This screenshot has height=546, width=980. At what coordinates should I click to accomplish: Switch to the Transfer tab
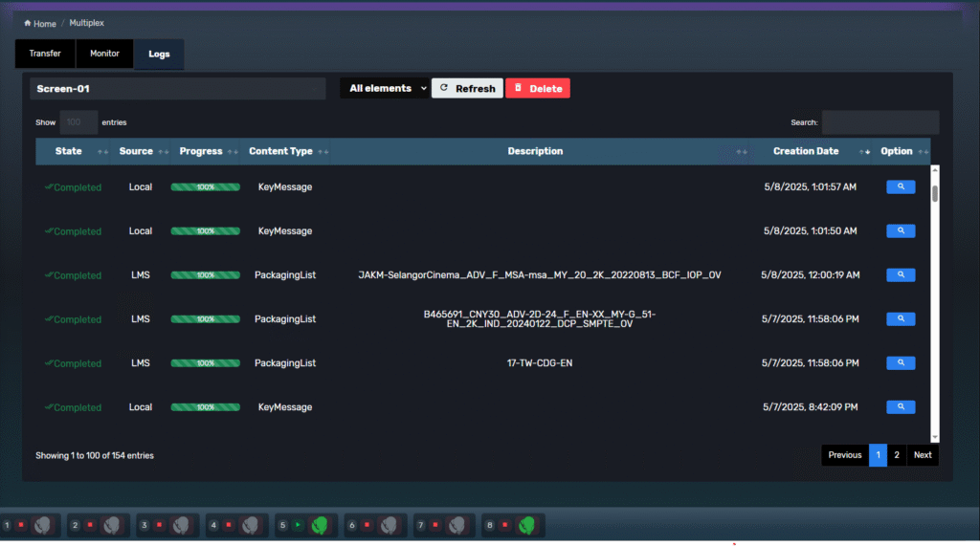tap(45, 54)
